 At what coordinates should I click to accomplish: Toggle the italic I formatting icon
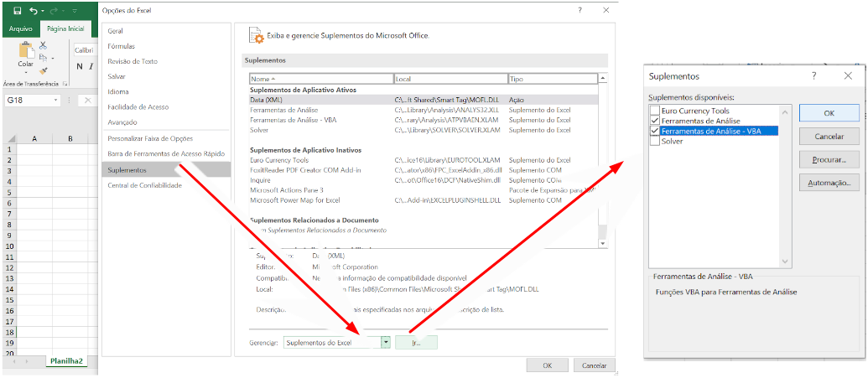91,67
